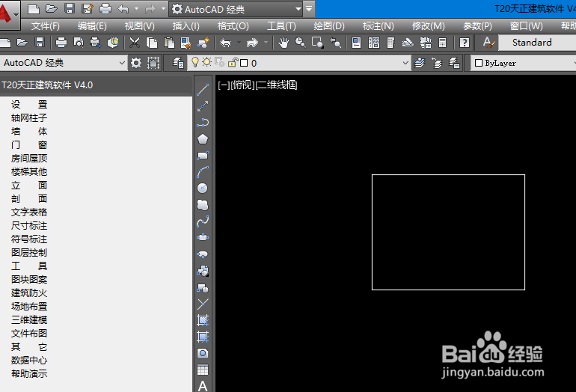Select the Table tool in draw toolbar
This screenshot has width=576, height=392.
pyautogui.click(x=203, y=370)
